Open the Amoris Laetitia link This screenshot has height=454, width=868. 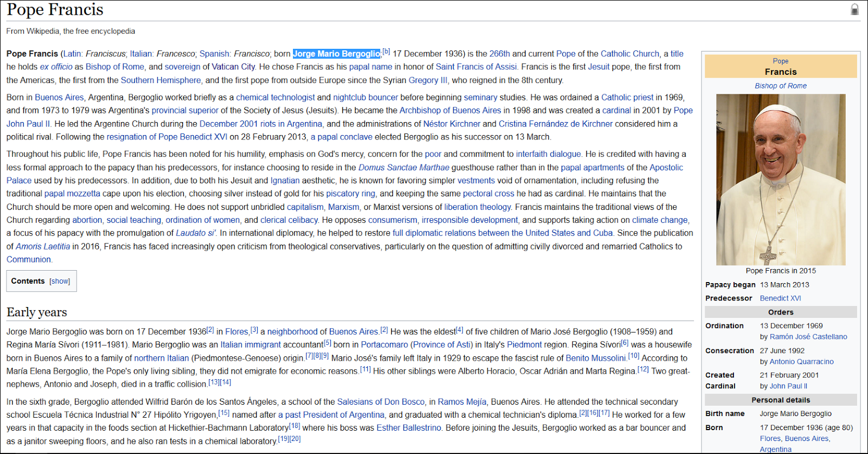43,247
